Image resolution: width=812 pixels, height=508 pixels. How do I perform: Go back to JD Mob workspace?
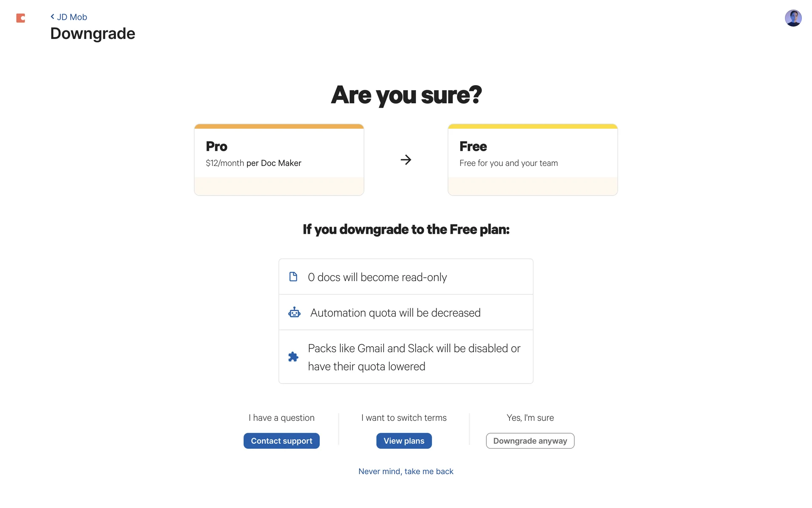[72, 17]
